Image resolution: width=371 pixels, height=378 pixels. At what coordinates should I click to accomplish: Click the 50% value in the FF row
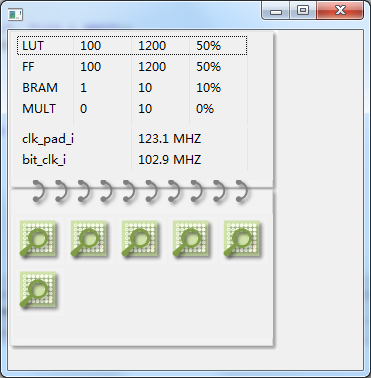(208, 67)
